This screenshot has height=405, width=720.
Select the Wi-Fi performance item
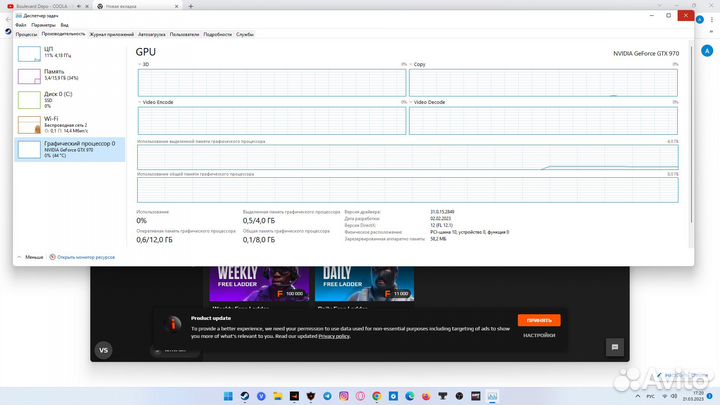click(70, 124)
